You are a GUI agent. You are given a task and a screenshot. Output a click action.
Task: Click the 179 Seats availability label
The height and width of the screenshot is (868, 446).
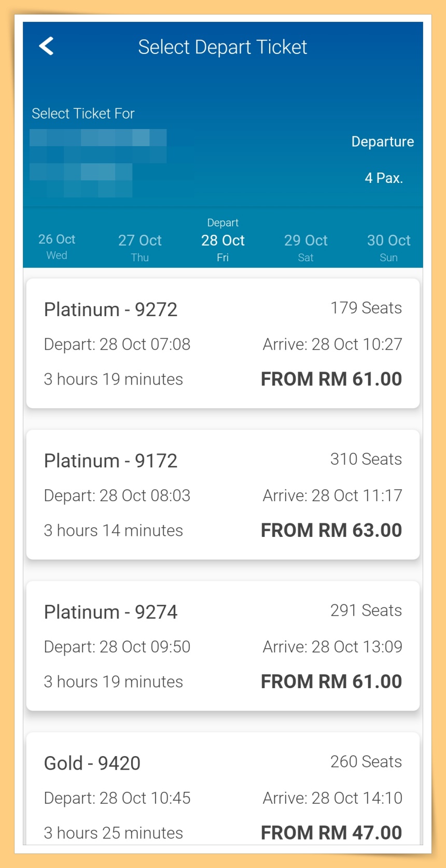pyautogui.click(x=366, y=308)
